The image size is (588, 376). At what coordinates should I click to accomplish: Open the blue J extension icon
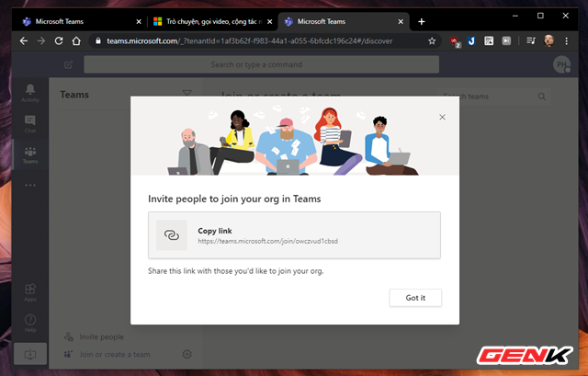point(471,40)
